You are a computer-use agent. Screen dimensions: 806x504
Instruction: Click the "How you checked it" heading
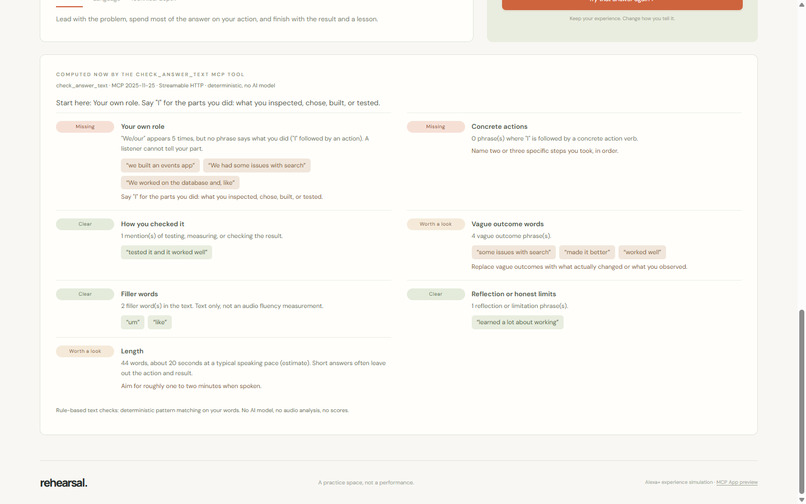152,224
